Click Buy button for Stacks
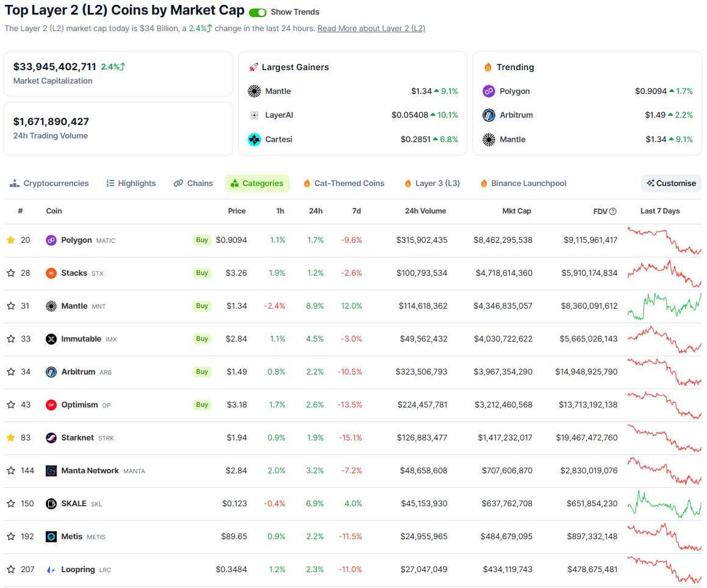The height and width of the screenshot is (588, 707). (x=202, y=273)
